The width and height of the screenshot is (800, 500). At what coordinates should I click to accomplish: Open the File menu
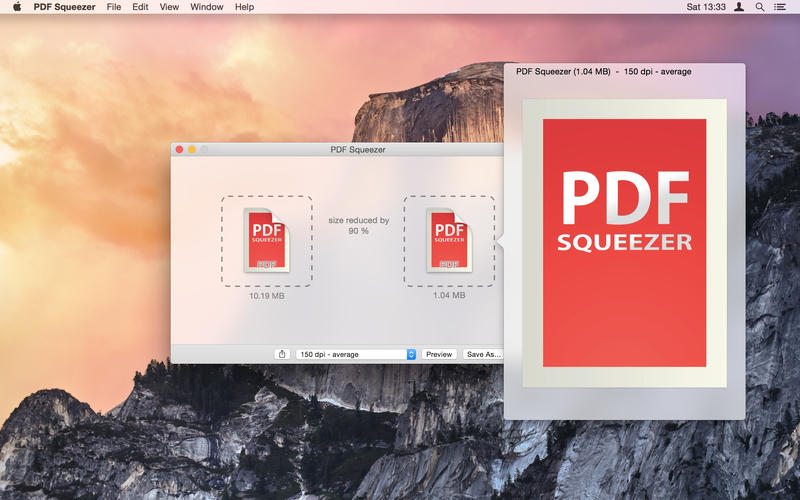point(114,7)
